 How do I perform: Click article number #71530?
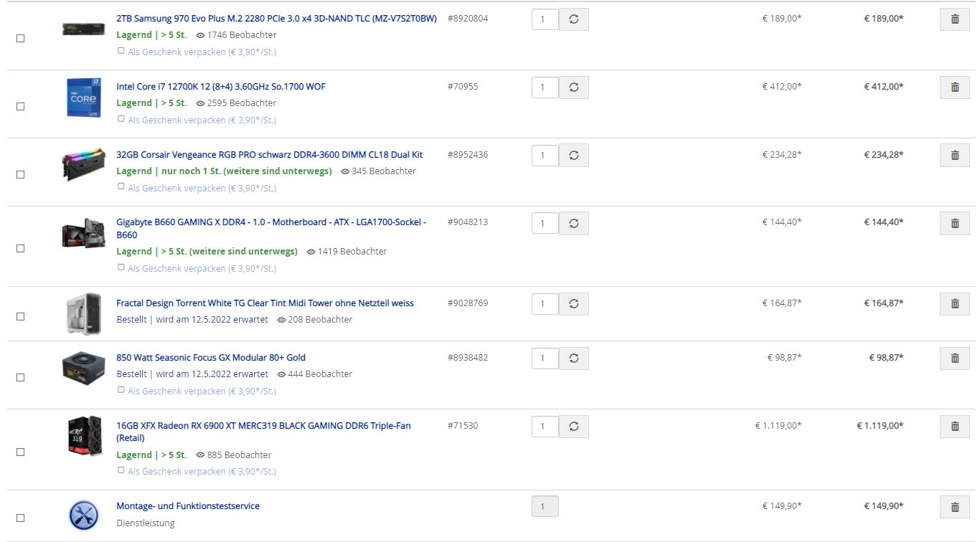[463, 426]
